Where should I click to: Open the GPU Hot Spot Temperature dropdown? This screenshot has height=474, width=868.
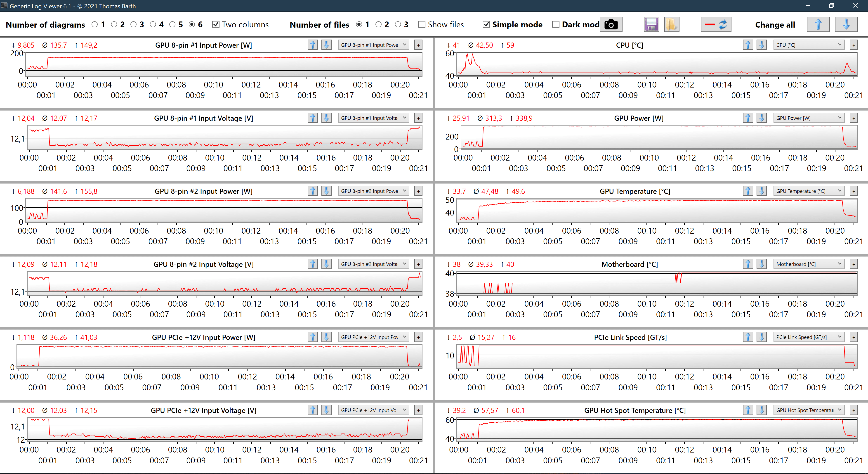(x=809, y=410)
